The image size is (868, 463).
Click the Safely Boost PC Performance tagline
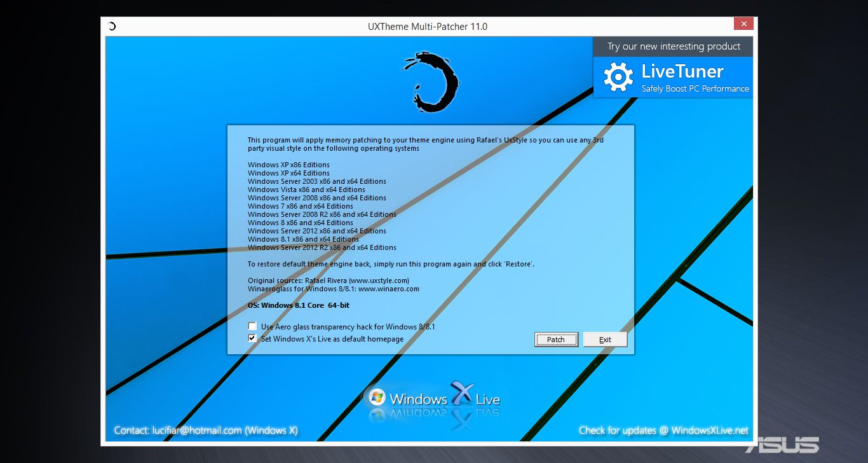(695, 88)
